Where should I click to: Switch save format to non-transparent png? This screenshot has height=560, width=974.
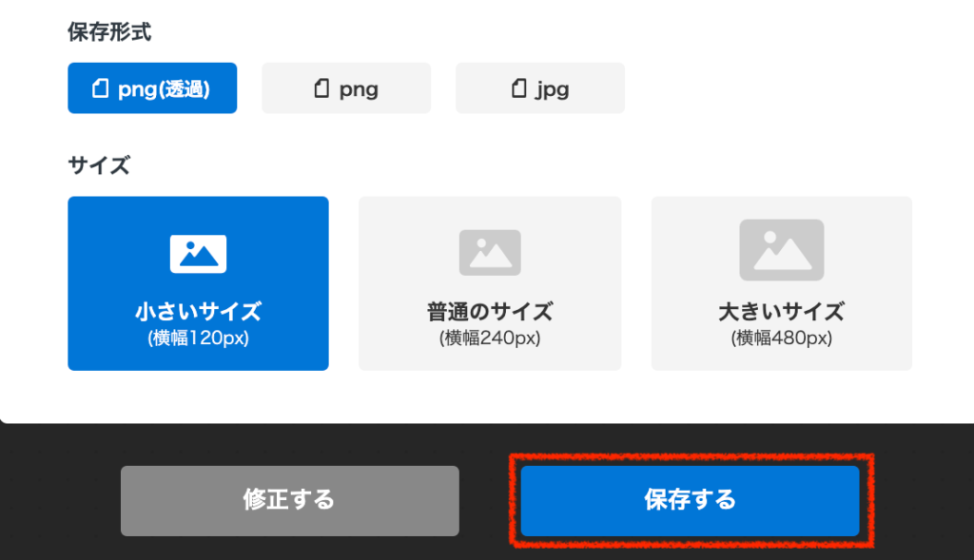point(346,88)
